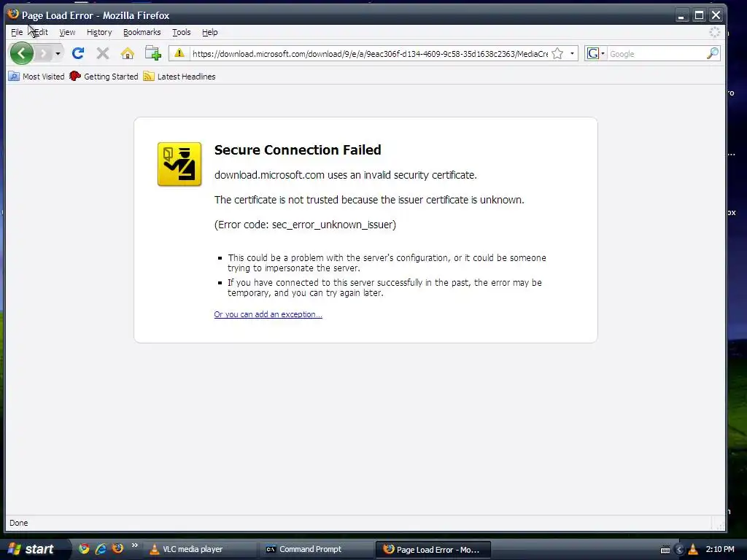This screenshot has height=560, width=747.
Task: Launch Chrome from the Quick Launch bar
Action: (x=84, y=549)
